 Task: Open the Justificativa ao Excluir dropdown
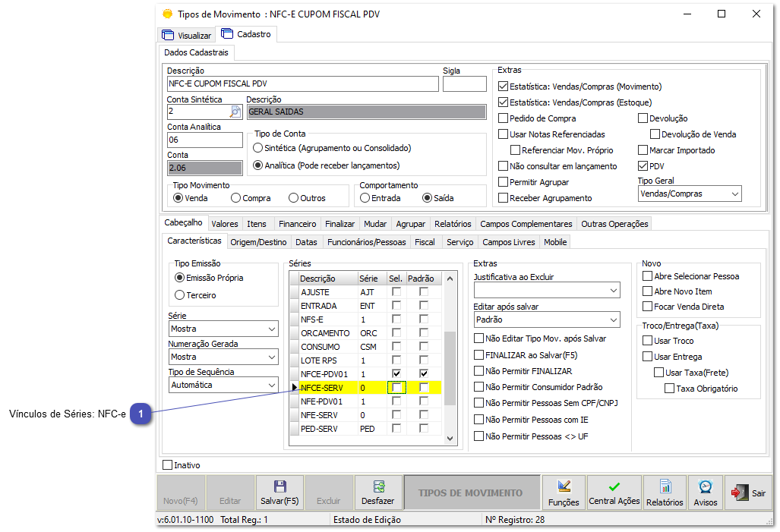point(614,290)
